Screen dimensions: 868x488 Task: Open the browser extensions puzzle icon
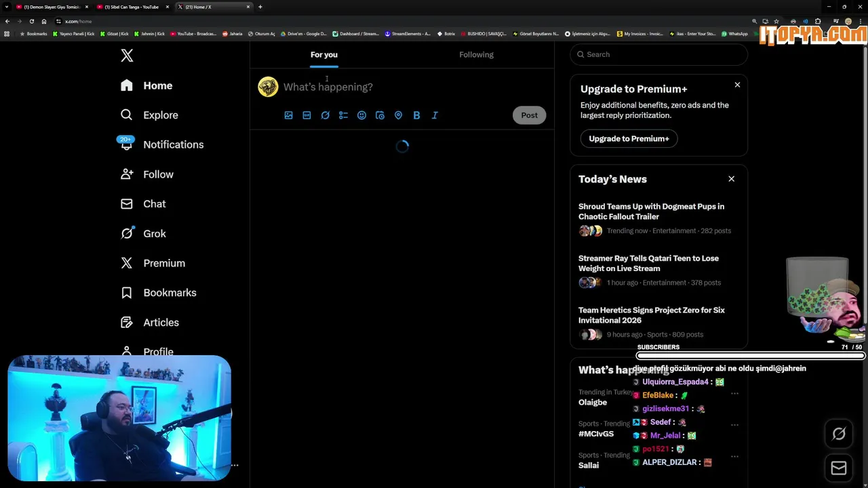818,21
